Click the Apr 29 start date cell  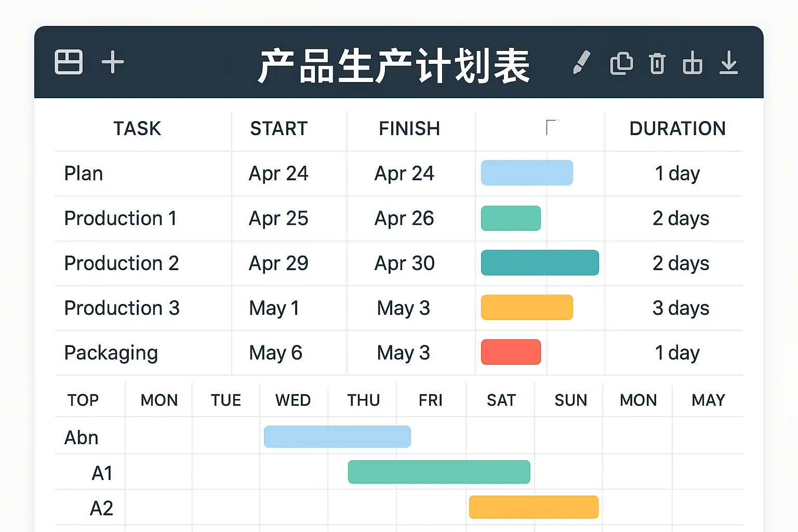tap(278, 263)
